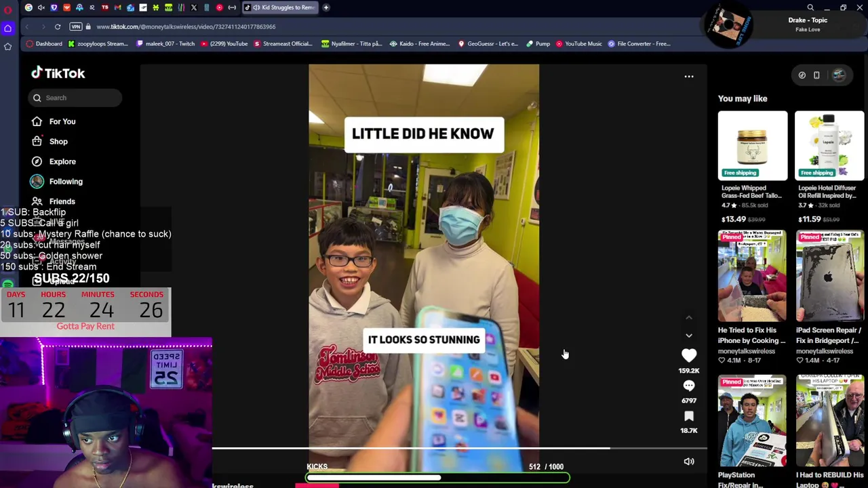Open the I Had to REBUILD His Laptop thumbnail
The height and width of the screenshot is (488, 868).
(829, 421)
